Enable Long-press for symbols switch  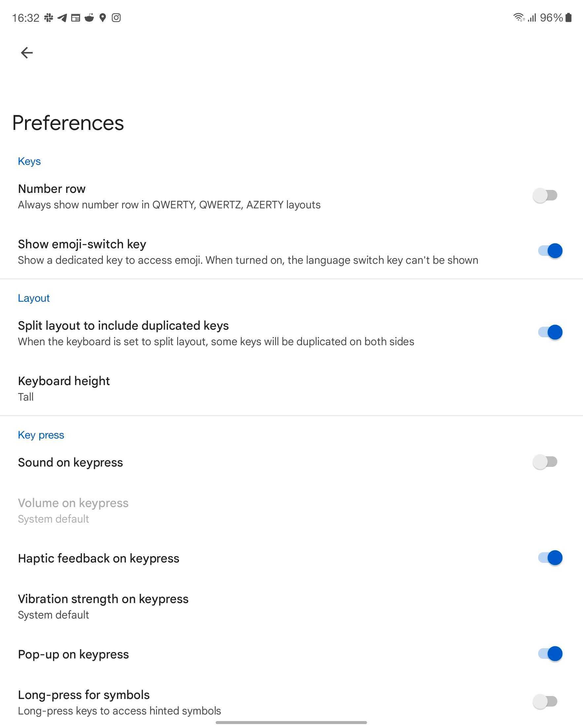[x=545, y=702]
